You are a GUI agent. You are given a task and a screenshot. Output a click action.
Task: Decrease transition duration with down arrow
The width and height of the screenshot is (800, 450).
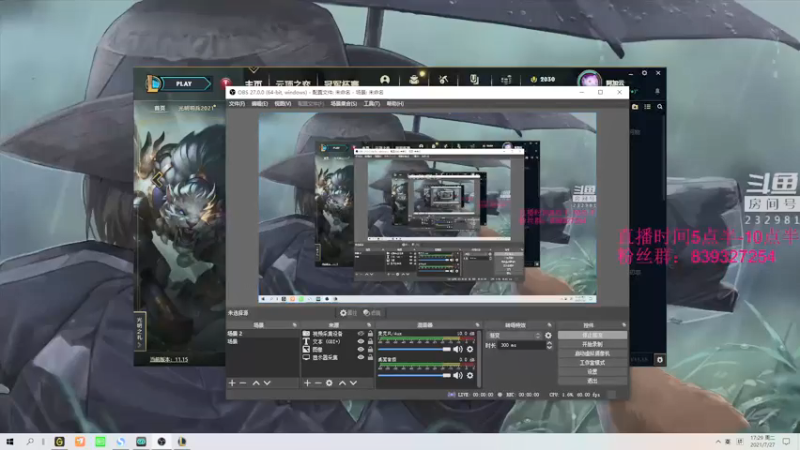click(549, 347)
